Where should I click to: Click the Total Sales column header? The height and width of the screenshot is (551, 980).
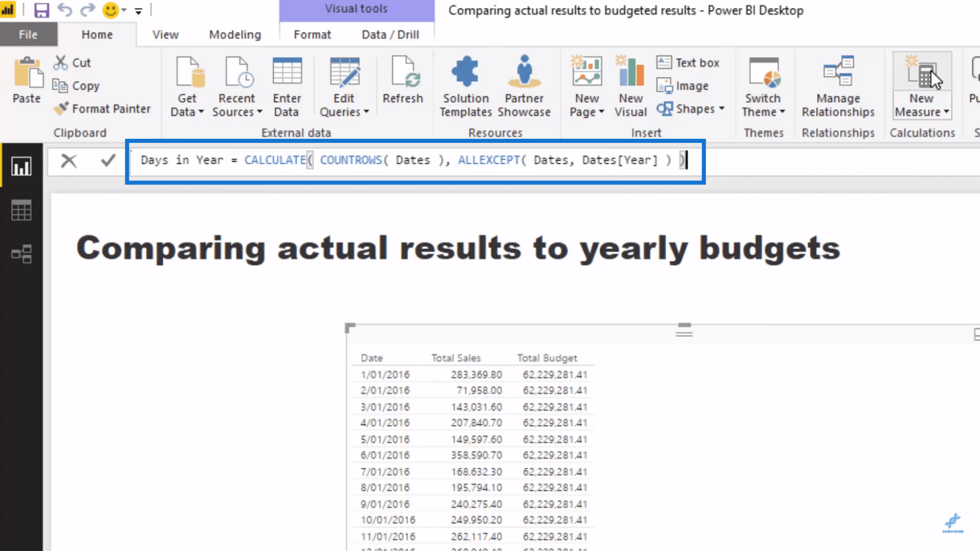click(456, 358)
